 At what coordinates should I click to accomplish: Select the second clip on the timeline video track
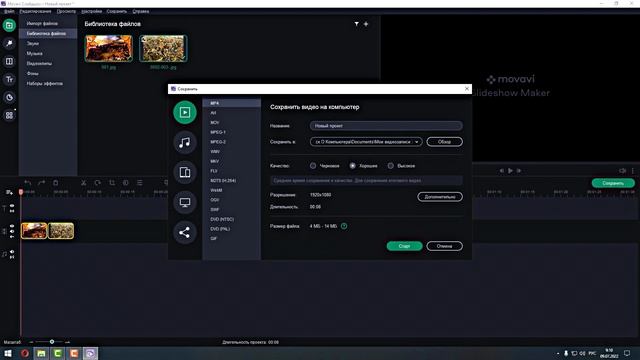(x=61, y=231)
